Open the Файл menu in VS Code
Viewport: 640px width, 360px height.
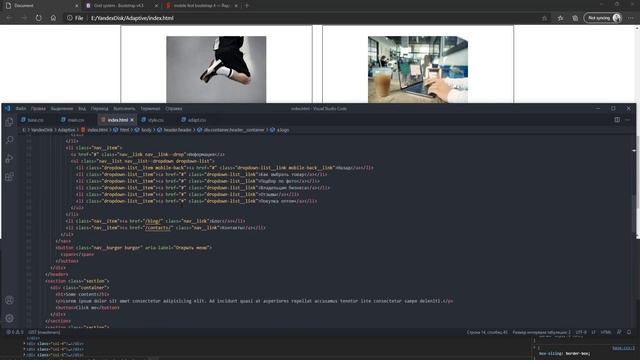point(21,109)
